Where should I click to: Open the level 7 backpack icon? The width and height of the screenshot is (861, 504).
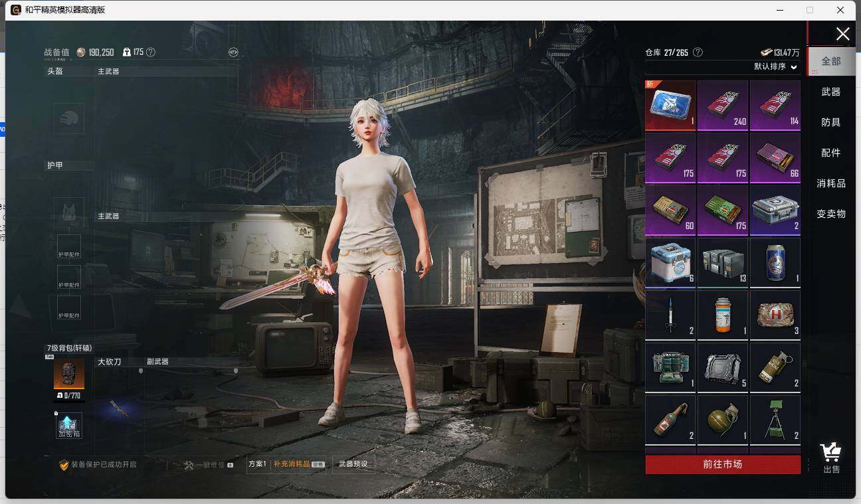(x=69, y=374)
